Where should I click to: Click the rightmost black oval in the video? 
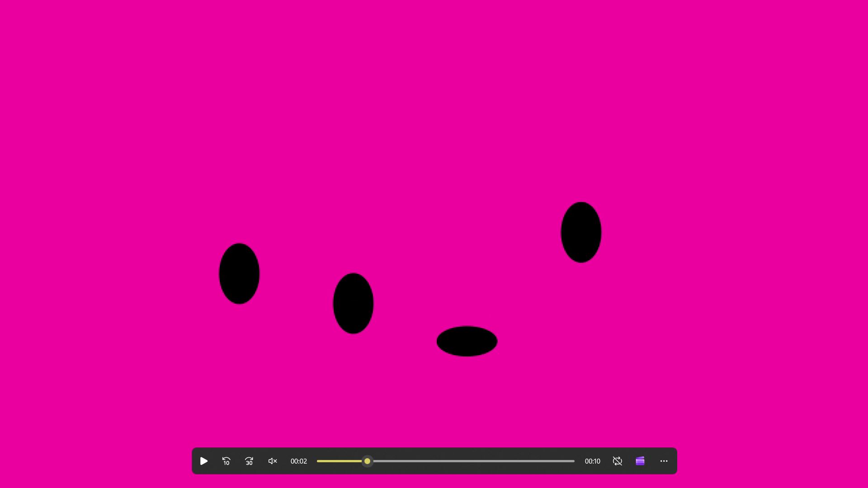[581, 232]
